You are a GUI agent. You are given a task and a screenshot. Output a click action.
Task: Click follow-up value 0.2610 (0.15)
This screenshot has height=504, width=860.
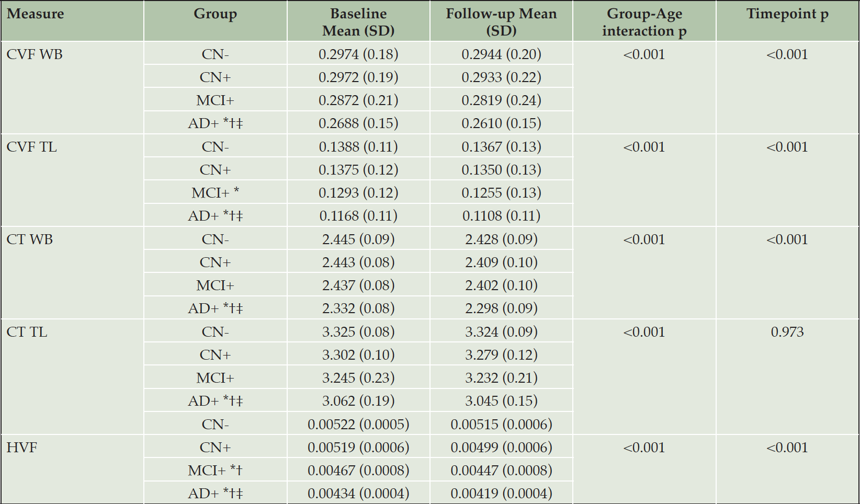[x=501, y=123]
